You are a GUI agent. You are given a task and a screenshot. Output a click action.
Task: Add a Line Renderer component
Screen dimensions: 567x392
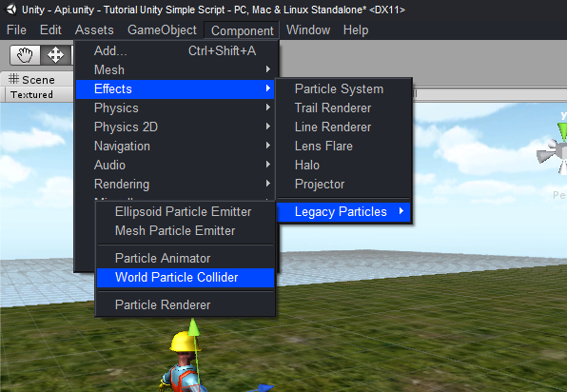(x=343, y=127)
